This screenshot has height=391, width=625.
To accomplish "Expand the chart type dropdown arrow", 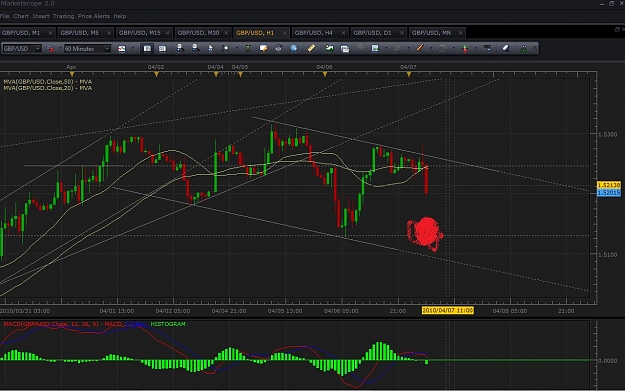I will point(133,49).
